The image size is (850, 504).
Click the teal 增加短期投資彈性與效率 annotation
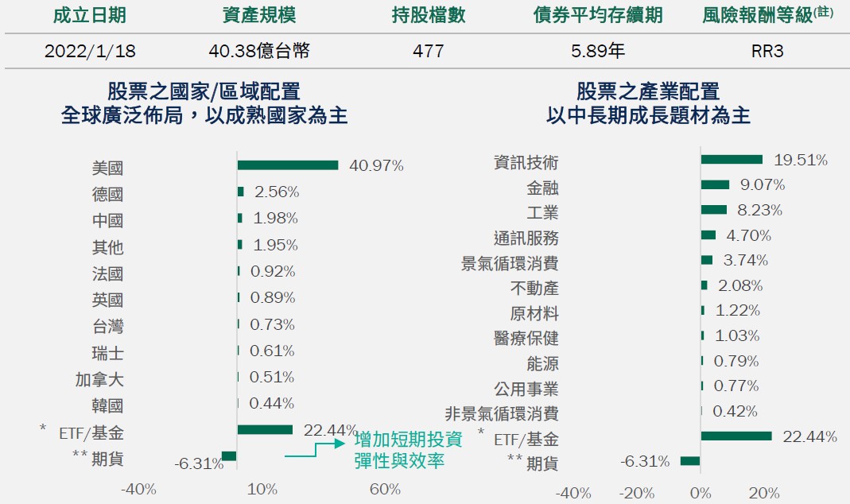tap(407, 450)
